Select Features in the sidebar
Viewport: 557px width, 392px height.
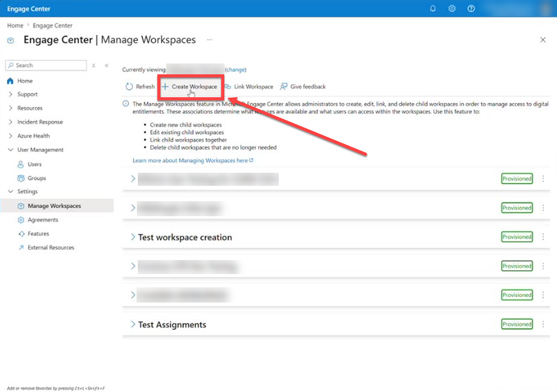38,234
